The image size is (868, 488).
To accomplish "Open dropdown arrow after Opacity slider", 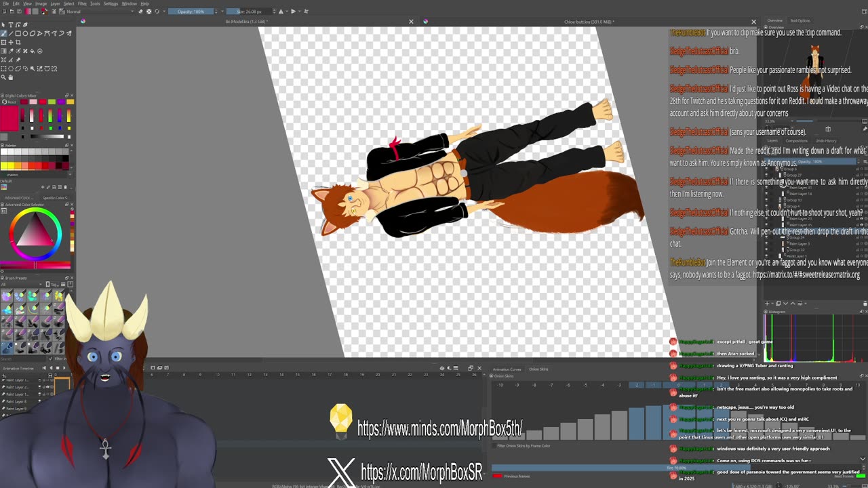I will pyautogui.click(x=222, y=12).
